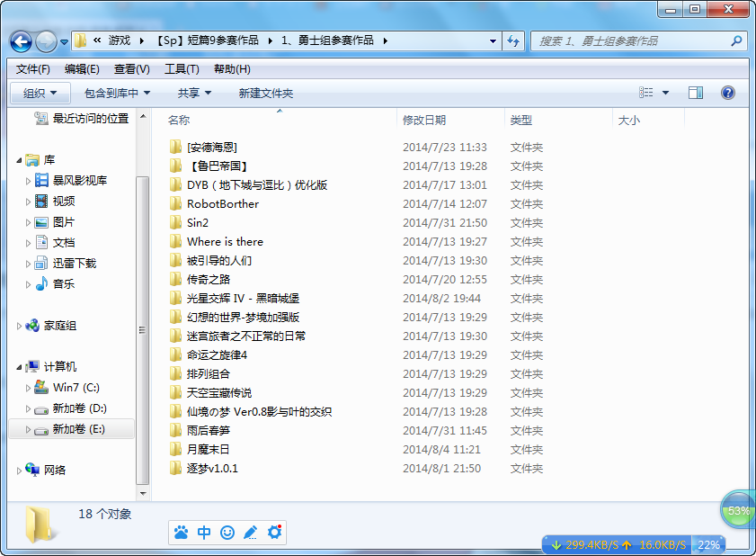
Task: Open the 编辑(E) menu
Action: point(82,69)
